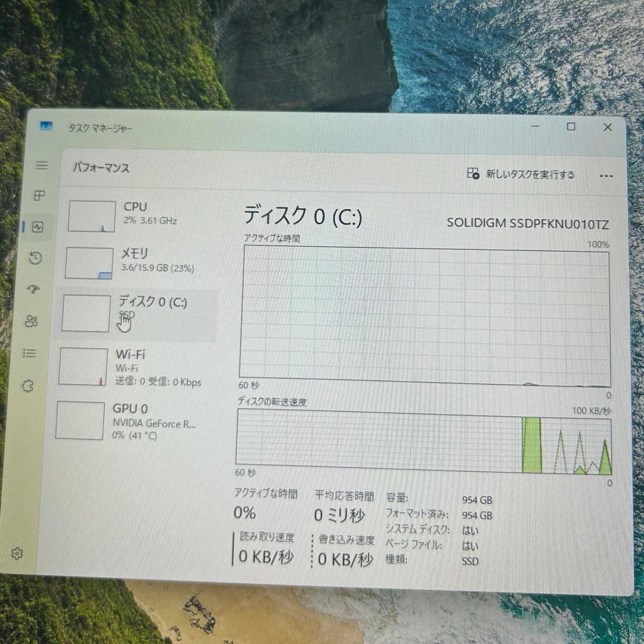Click the CPU usage mini graph
The height and width of the screenshot is (644, 644).
coord(91,215)
